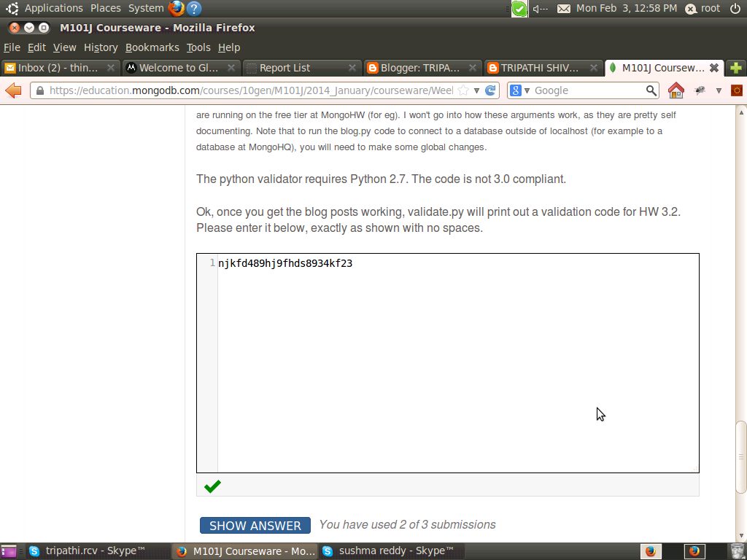Open the root user menu
This screenshot has width=747, height=560.
[x=703, y=9]
